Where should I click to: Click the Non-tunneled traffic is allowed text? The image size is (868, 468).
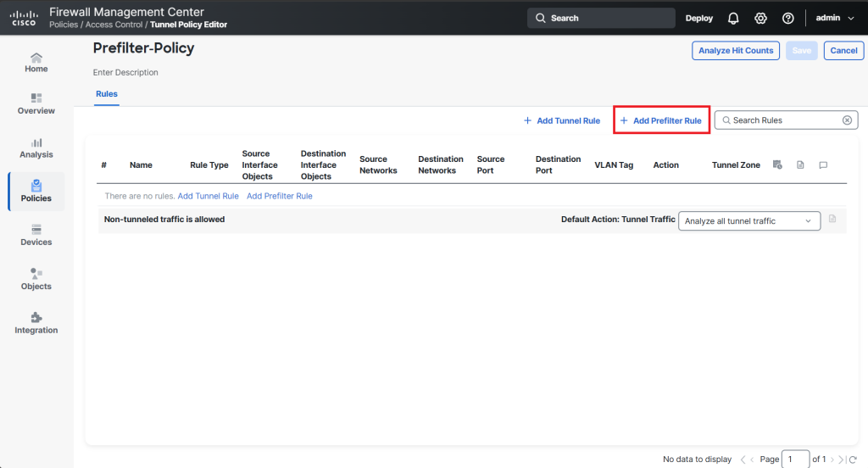164,220
